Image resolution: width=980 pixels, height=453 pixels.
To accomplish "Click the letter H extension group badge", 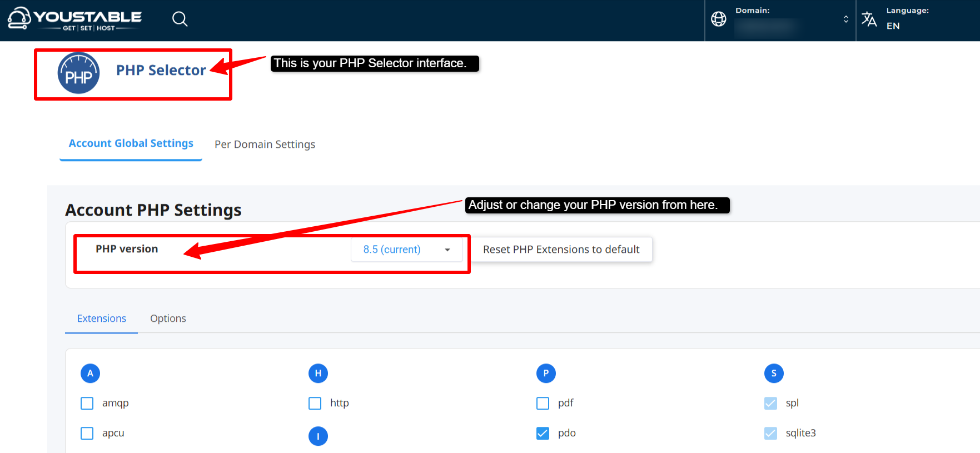I will click(x=318, y=374).
